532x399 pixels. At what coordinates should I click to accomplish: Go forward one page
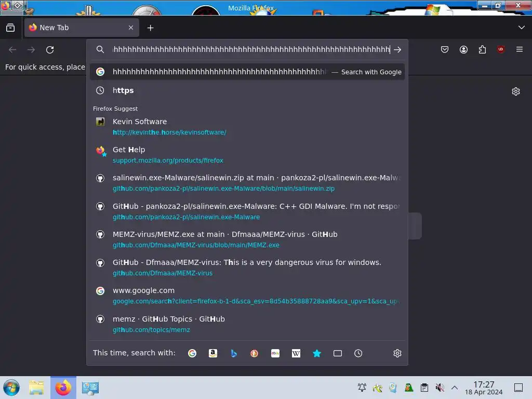[31, 49]
